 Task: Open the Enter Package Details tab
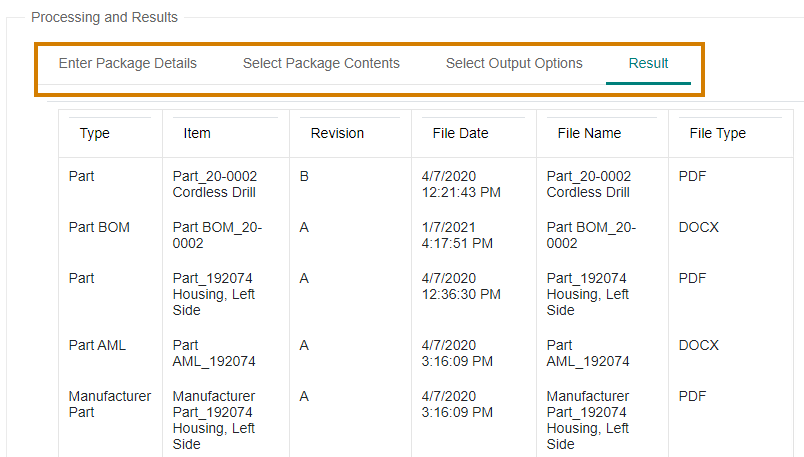tap(128, 63)
